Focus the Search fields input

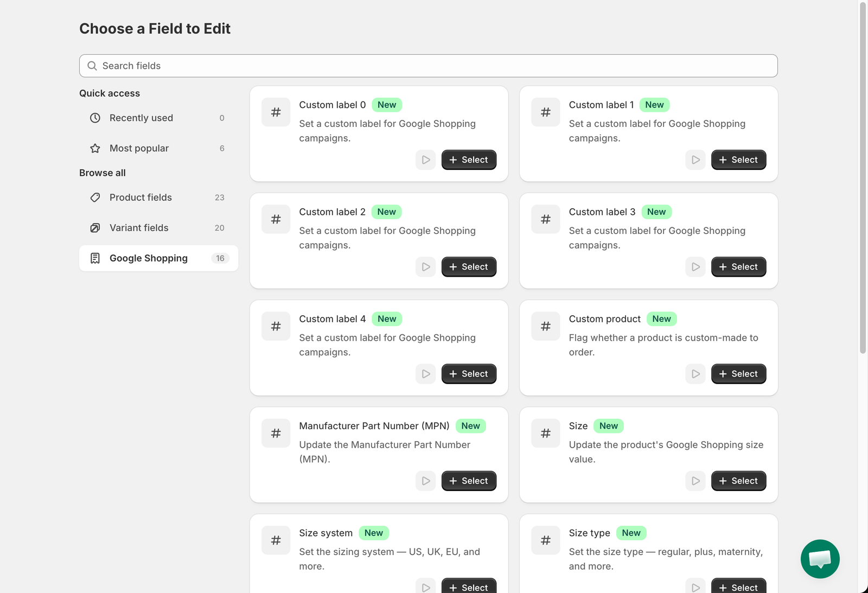pos(429,66)
